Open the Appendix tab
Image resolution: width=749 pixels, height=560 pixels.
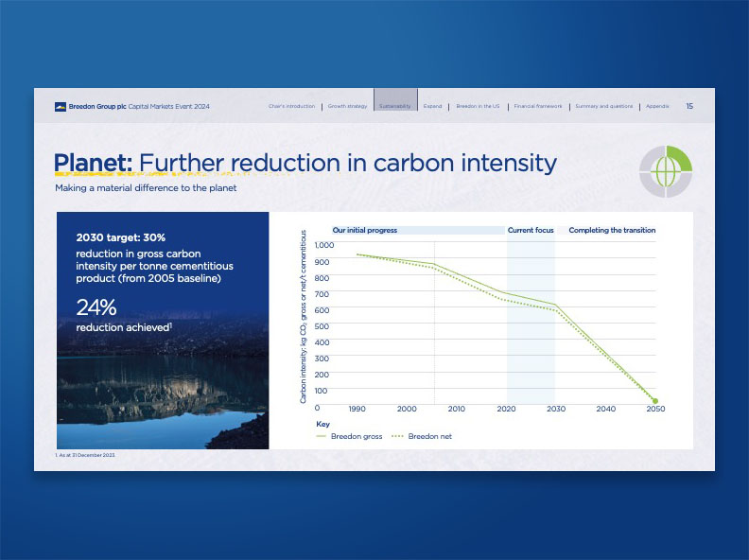point(657,106)
